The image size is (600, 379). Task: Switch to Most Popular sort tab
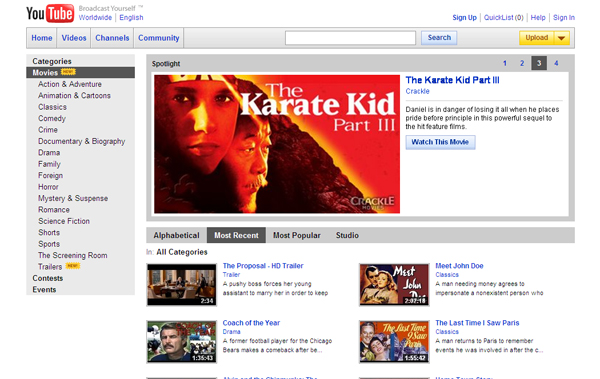[x=297, y=235]
